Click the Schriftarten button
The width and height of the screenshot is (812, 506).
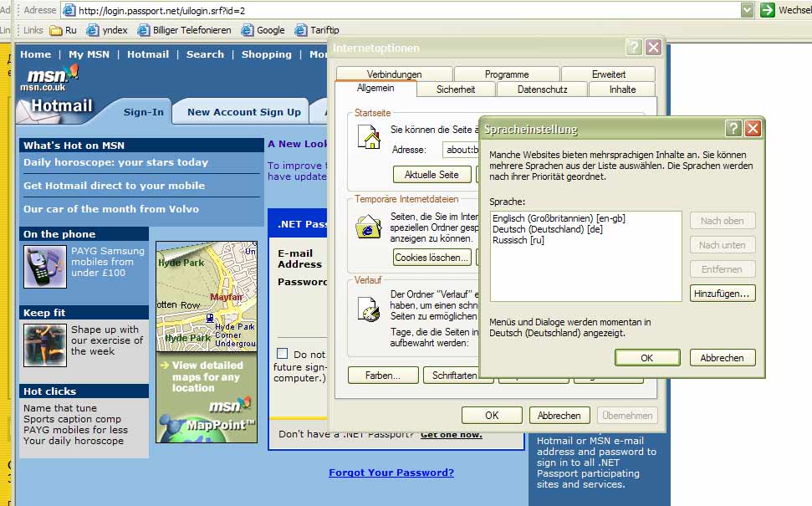[455, 375]
